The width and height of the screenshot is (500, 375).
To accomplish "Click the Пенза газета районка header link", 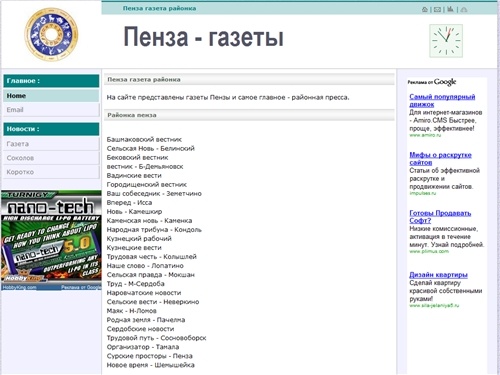I will (x=159, y=8).
